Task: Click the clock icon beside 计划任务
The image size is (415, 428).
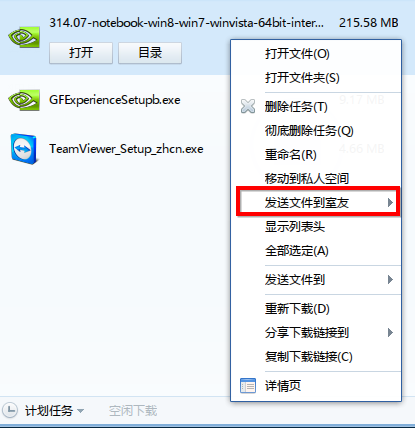Action: click(x=11, y=410)
